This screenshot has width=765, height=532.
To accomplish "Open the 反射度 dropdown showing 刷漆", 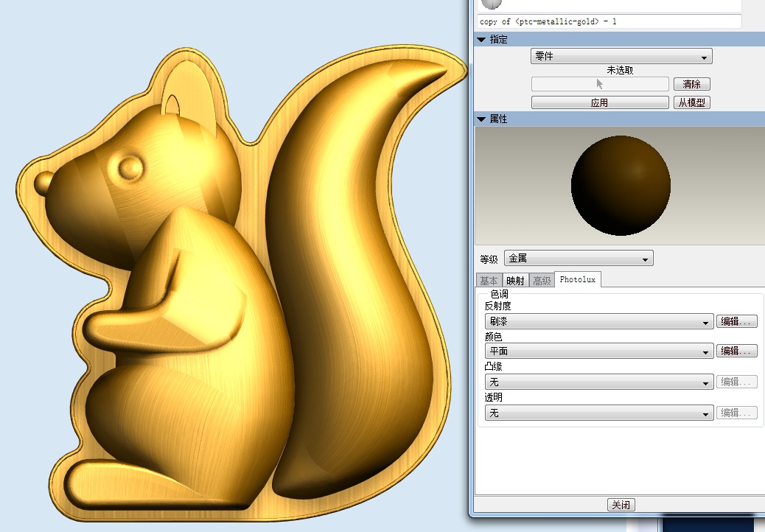I will pos(598,322).
